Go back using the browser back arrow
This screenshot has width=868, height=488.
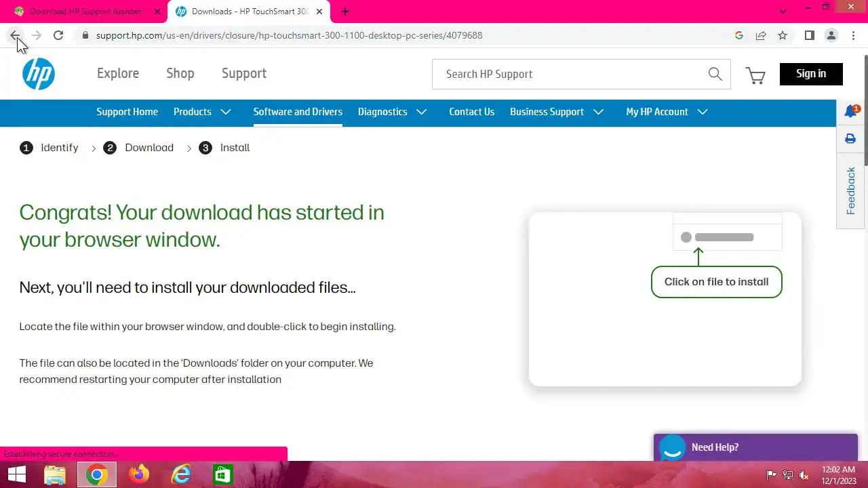(15, 35)
